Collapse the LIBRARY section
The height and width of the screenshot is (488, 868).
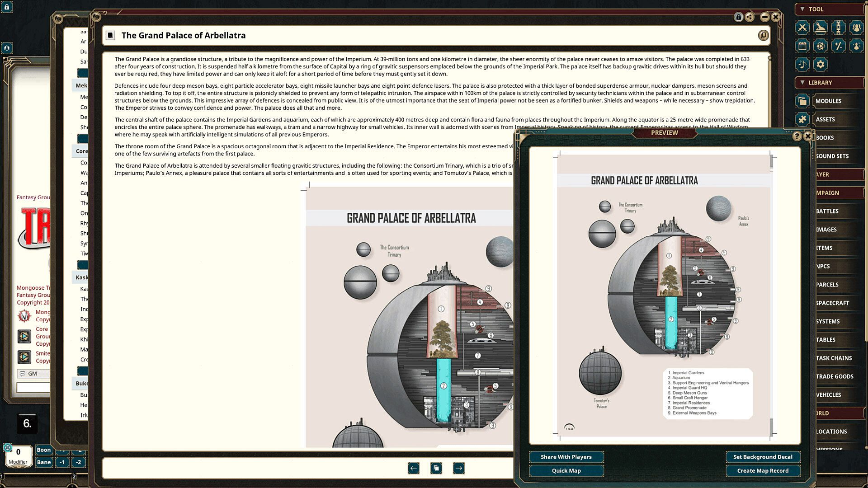coord(802,83)
